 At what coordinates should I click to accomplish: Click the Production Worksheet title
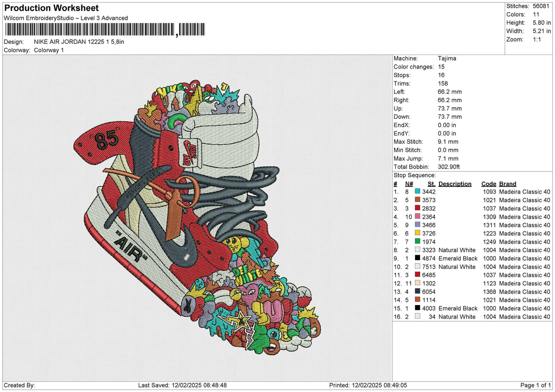click(51, 8)
